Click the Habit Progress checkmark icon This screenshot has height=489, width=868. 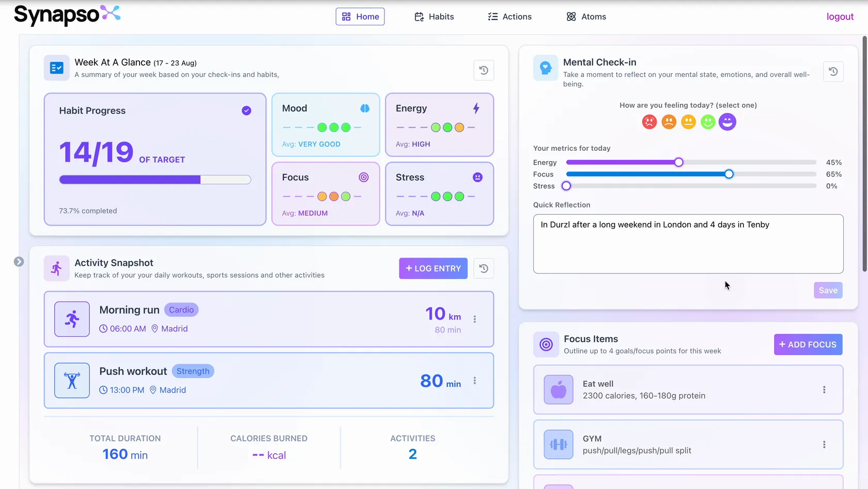pyautogui.click(x=246, y=111)
